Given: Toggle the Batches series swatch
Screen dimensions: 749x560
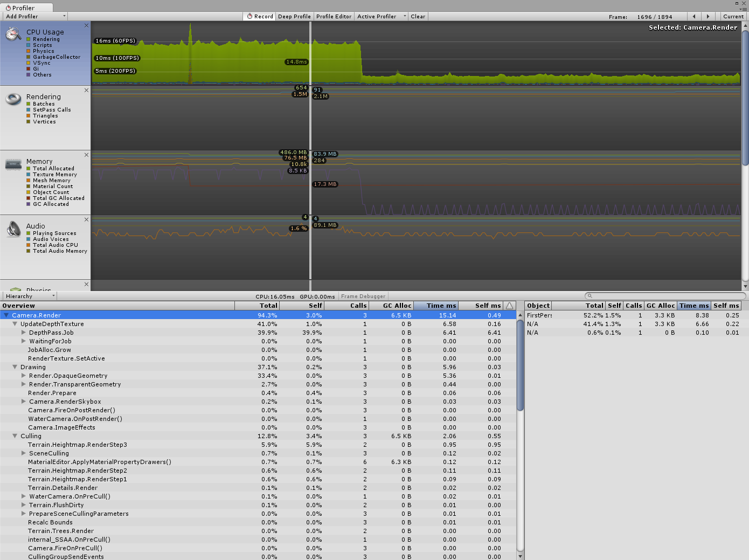Looking at the screenshot, I should click(28, 104).
